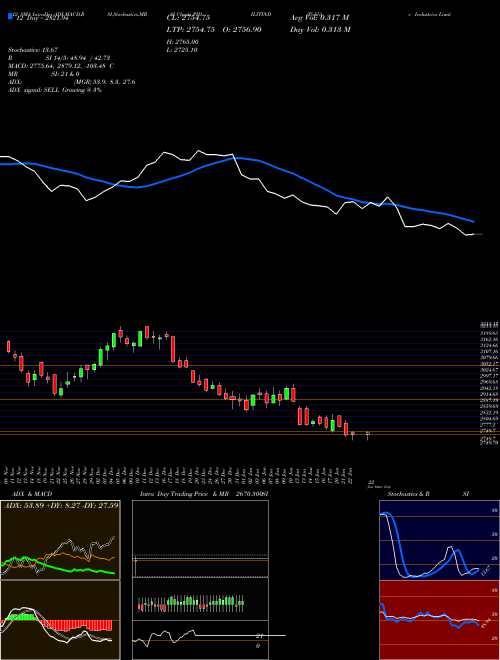Click the 'Stochastics: 13.67' reading

tap(33, 50)
